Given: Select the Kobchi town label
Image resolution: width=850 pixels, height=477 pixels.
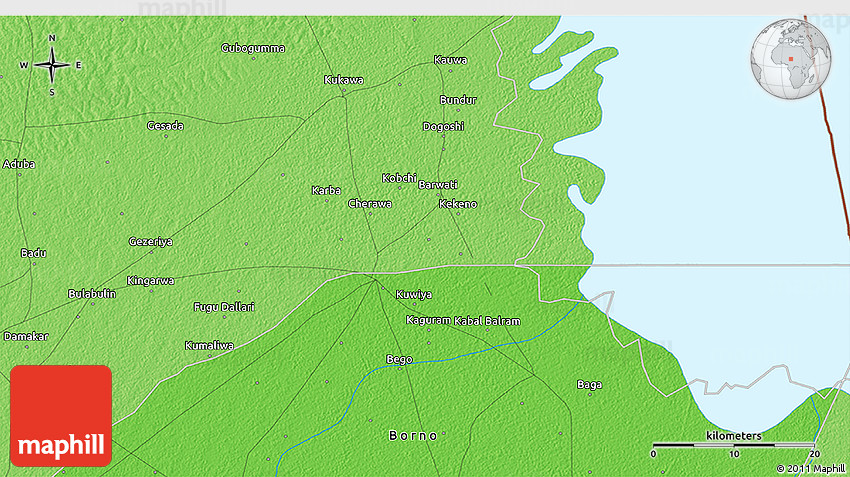Looking at the screenshot, I should pyautogui.click(x=400, y=178).
